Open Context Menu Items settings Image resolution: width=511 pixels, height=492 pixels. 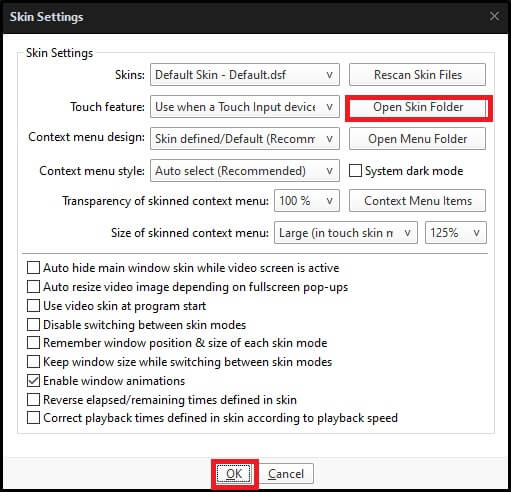pyautogui.click(x=417, y=201)
